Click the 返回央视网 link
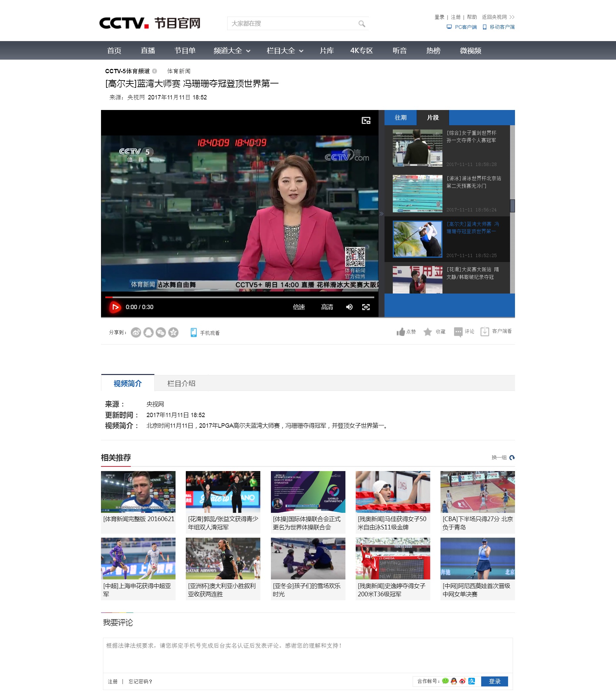 coord(498,17)
